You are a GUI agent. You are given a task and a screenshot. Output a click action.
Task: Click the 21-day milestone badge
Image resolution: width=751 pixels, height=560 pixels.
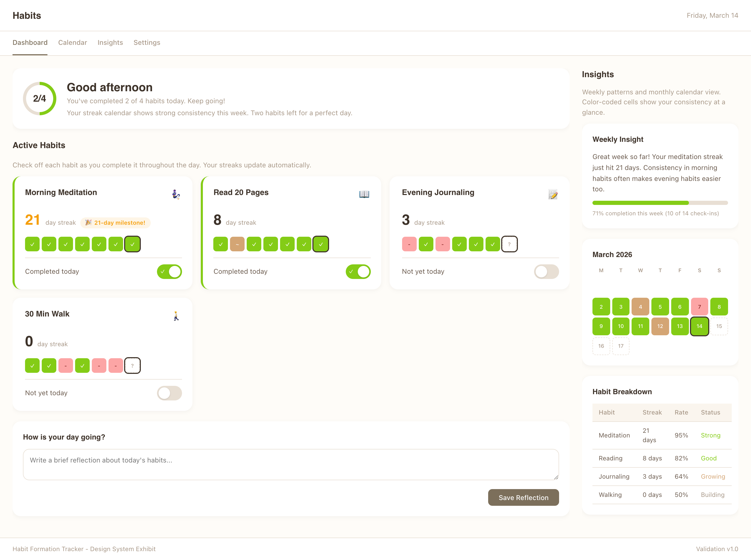coord(115,223)
